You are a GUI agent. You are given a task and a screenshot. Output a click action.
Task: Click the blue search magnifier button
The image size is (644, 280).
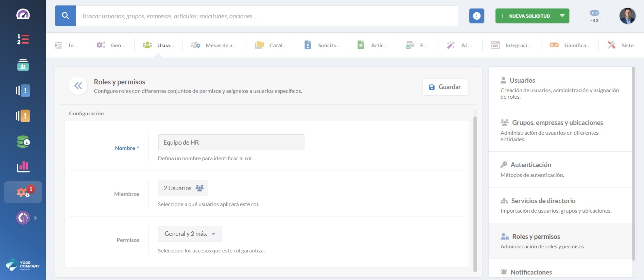[65, 16]
